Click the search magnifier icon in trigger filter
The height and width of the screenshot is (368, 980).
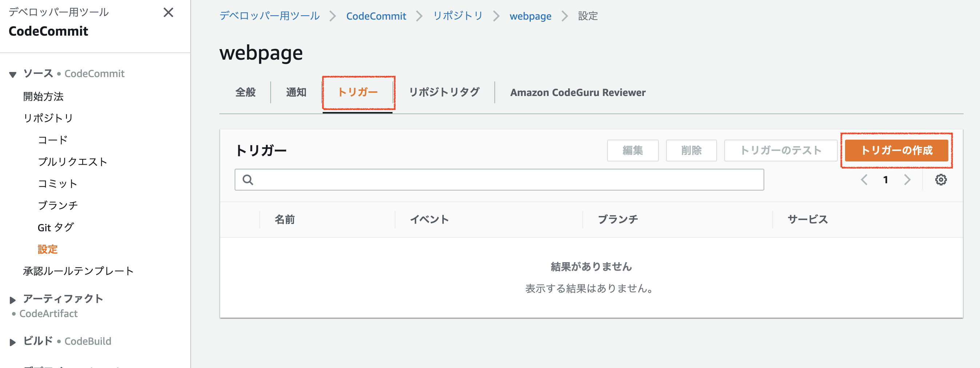[248, 179]
